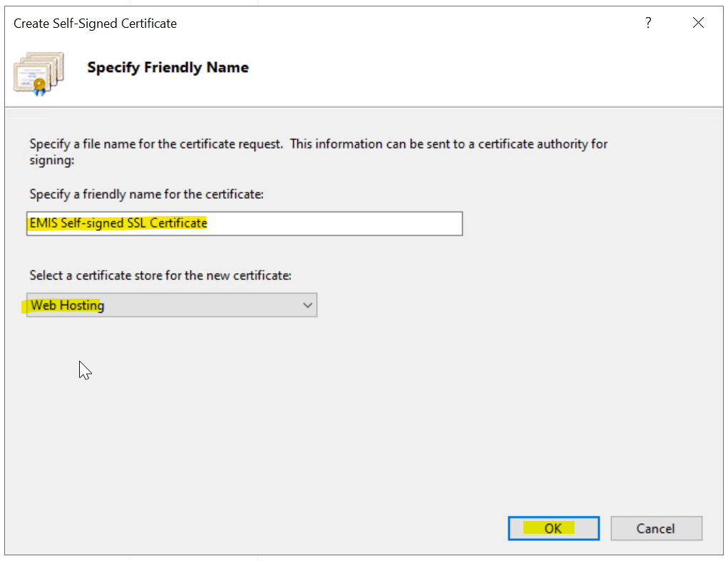Click the dialog title bar text

[95, 24]
